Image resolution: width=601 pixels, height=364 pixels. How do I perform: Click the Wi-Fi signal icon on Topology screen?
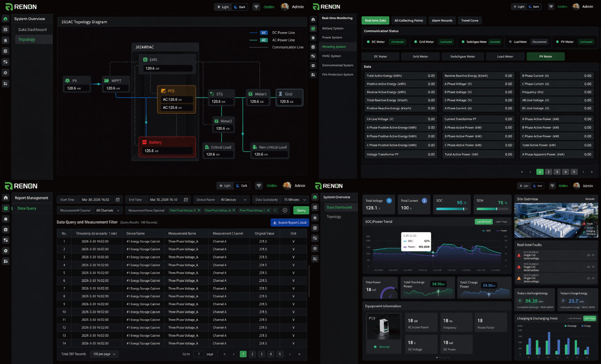click(x=256, y=7)
